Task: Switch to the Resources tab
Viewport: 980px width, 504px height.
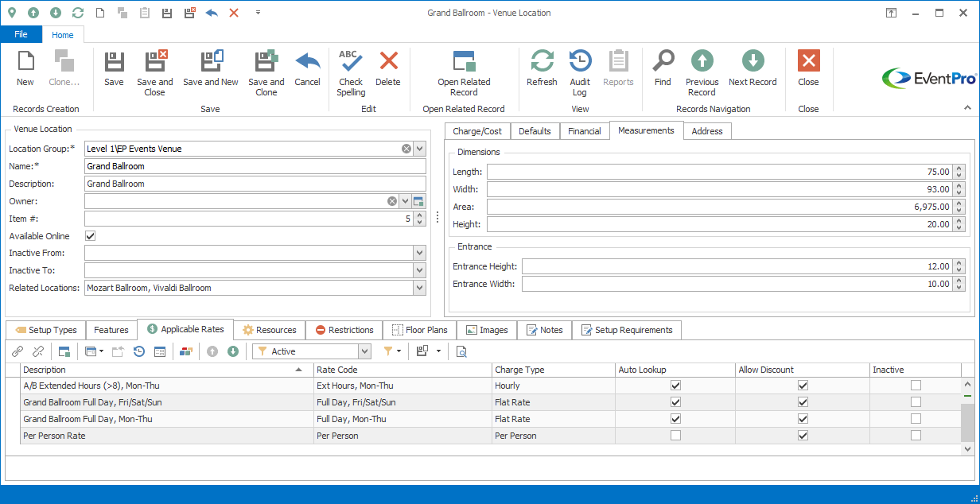Action: click(x=270, y=330)
